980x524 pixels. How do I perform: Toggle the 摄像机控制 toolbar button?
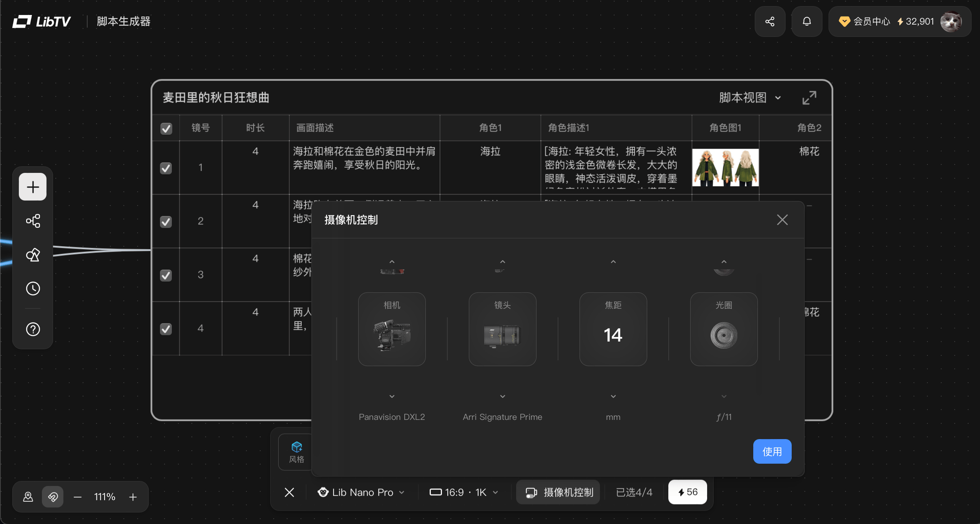pyautogui.click(x=558, y=492)
